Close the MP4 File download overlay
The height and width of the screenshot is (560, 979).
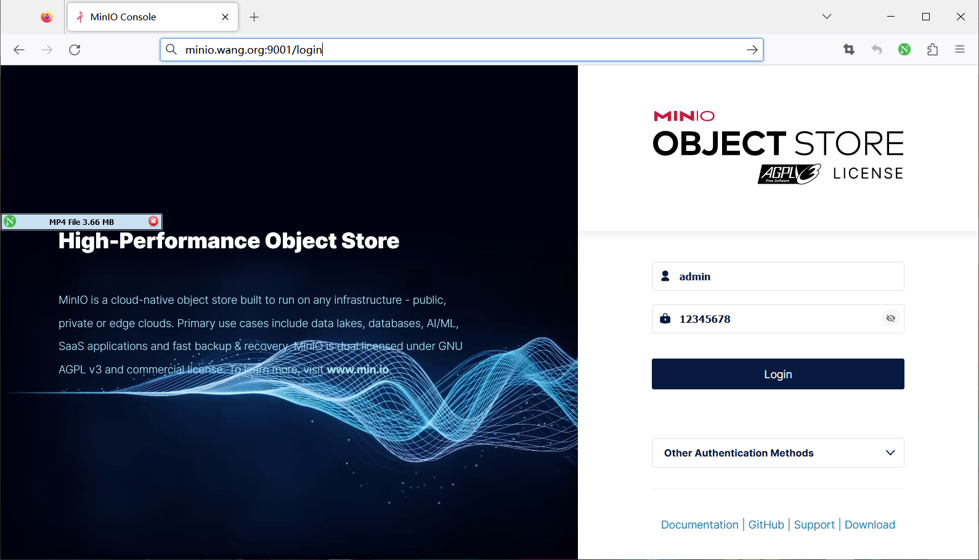153,221
